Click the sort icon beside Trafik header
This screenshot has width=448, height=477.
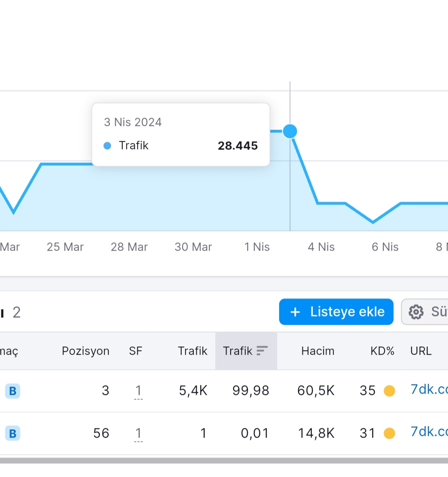(262, 351)
